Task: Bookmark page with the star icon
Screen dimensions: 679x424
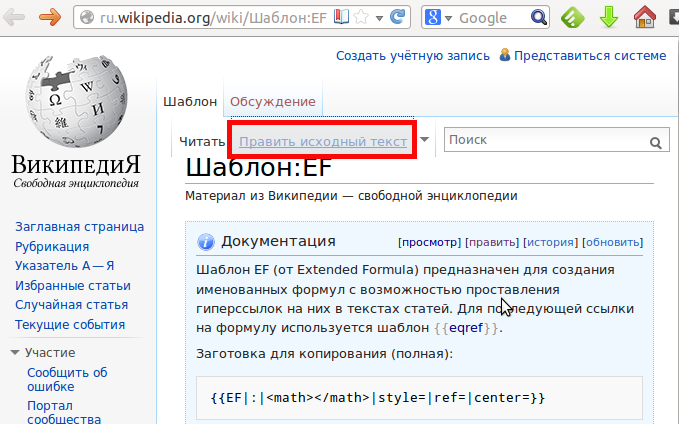Action: pyautogui.click(x=361, y=17)
